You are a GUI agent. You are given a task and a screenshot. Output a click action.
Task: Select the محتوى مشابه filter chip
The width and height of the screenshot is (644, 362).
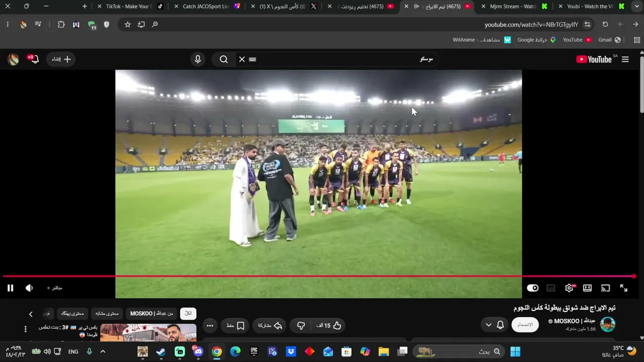107,313
